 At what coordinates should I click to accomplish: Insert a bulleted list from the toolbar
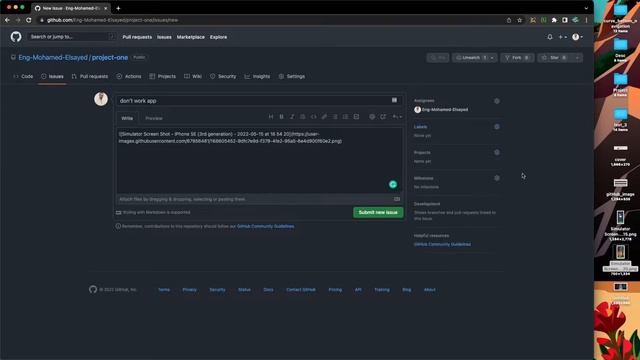(335, 117)
